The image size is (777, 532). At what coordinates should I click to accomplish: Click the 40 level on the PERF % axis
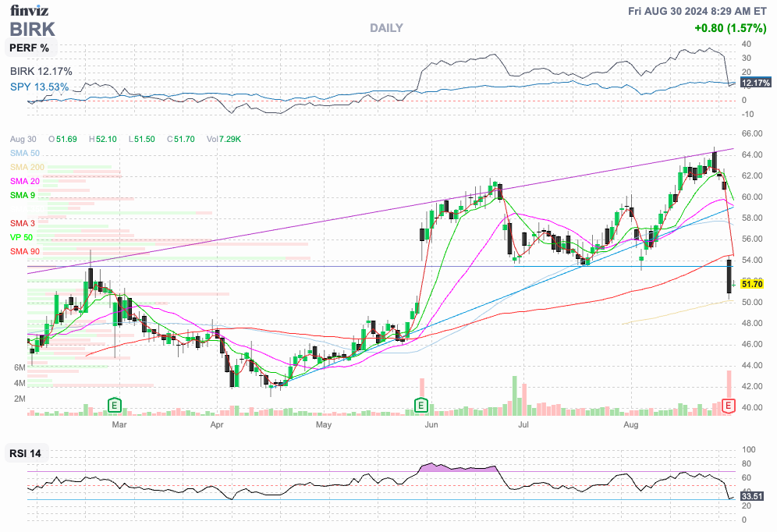click(747, 44)
